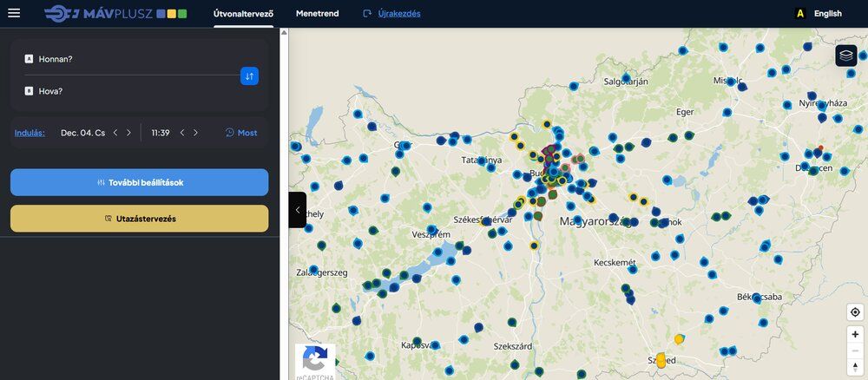Screen dimensions: 868x380
Task: Click the Utazástervezés button
Action: pos(139,219)
